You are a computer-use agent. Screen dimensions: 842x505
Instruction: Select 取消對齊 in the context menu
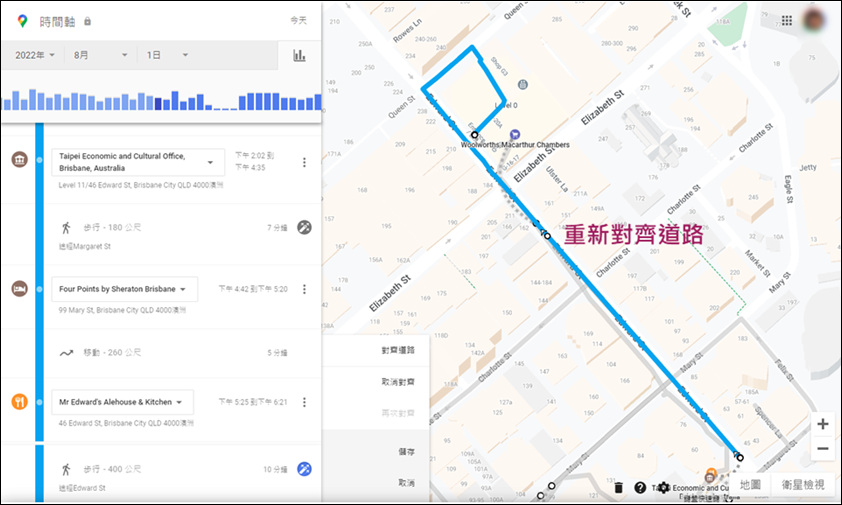point(398,382)
